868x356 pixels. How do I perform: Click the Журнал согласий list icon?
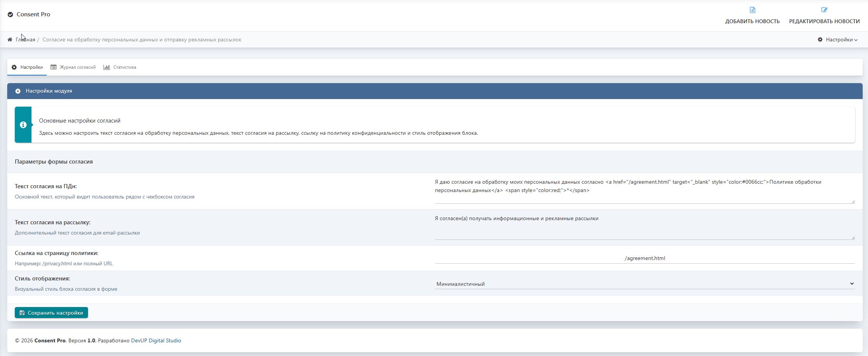[53, 67]
